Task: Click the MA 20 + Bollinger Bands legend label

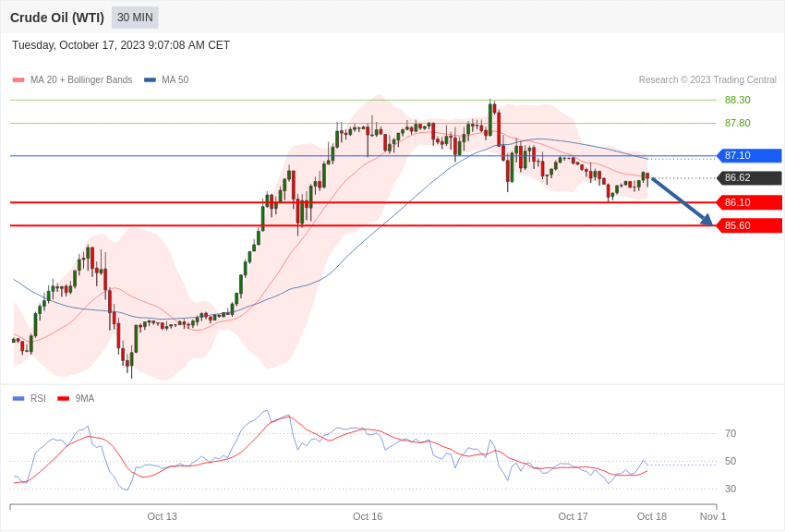Action: click(81, 79)
